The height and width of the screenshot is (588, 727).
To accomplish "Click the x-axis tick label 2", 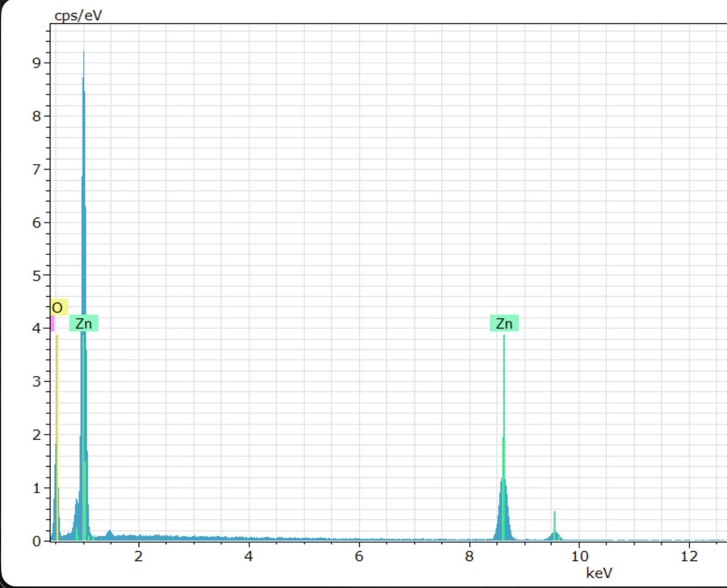I will tap(139, 556).
